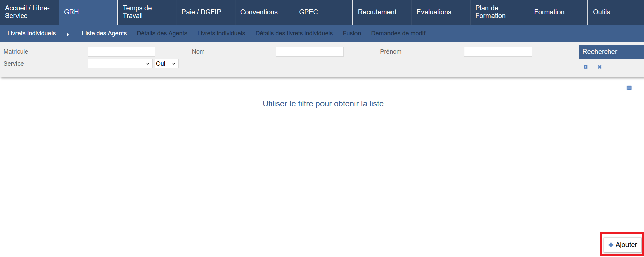Switch to Livrets individuels tab
644x257 pixels.
coord(221,33)
